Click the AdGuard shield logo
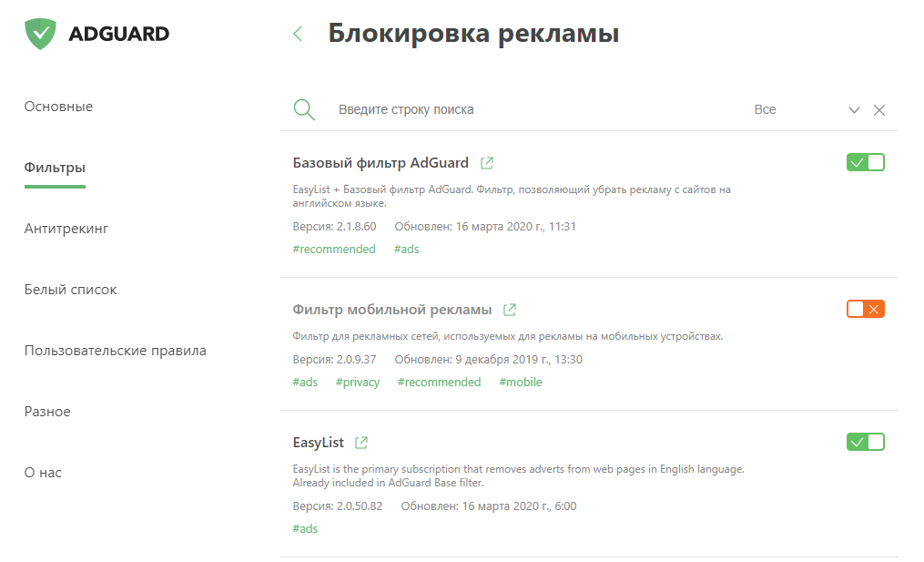 (x=40, y=34)
